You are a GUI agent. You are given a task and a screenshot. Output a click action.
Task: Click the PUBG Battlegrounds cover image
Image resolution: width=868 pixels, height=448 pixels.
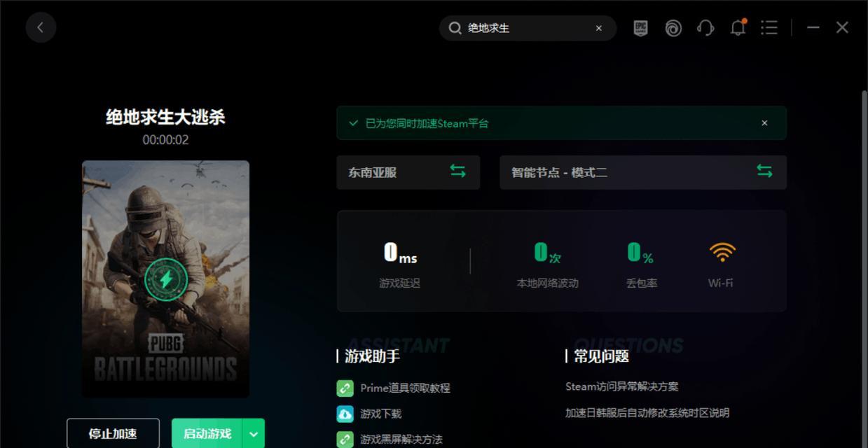point(166,279)
